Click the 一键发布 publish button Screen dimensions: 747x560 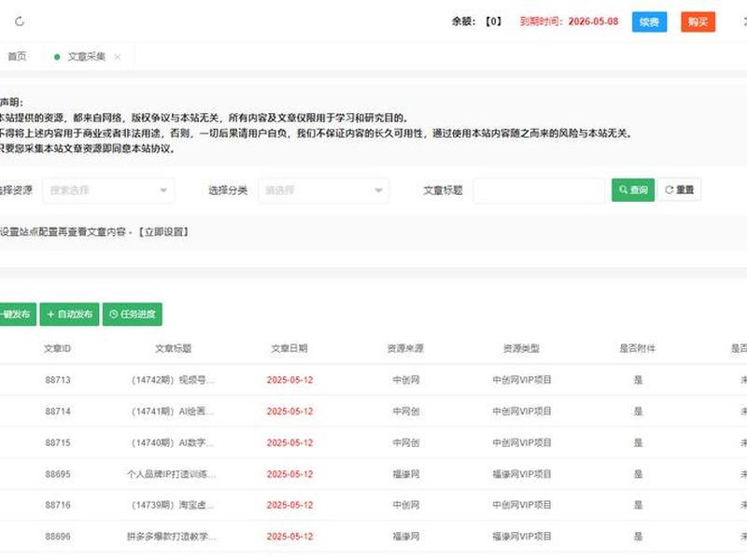tap(17, 315)
